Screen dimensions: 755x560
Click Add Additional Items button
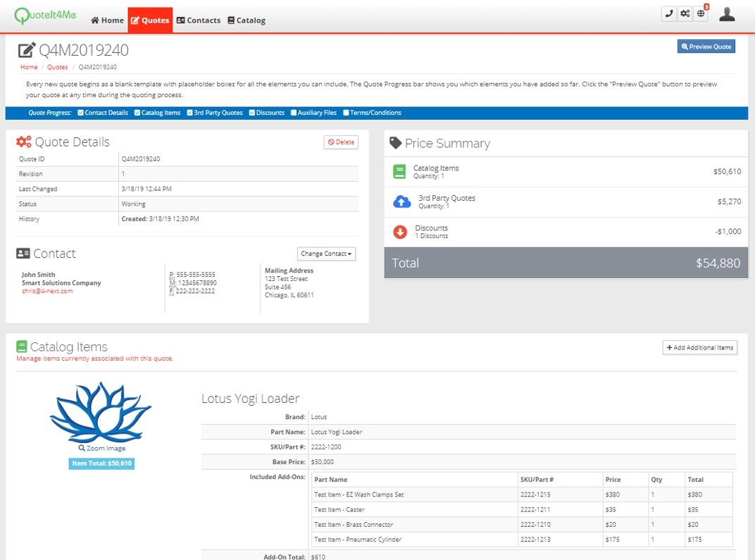pos(699,347)
